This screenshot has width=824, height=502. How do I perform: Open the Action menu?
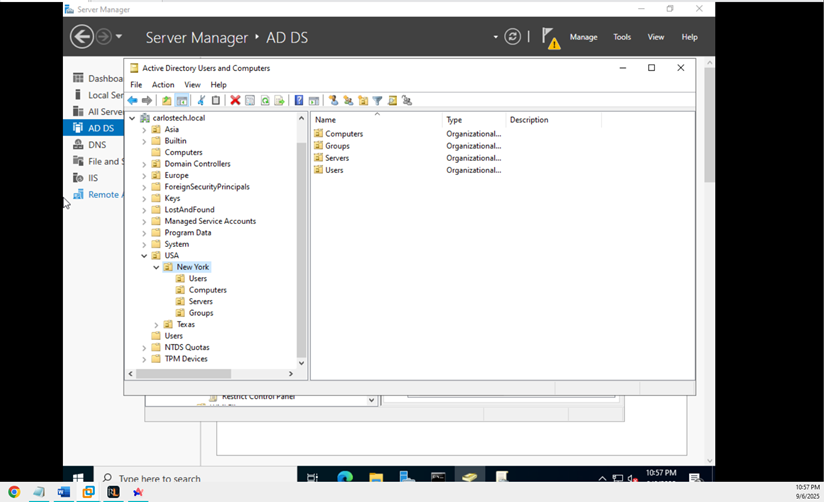(x=162, y=85)
